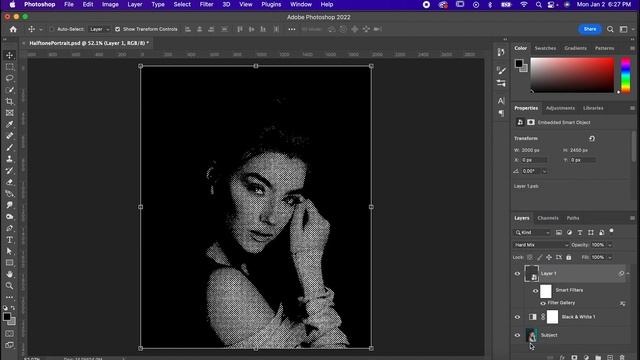Screen dimensions: 640x360
Task: Select the Spot Healing Brush tool
Action: point(10,136)
